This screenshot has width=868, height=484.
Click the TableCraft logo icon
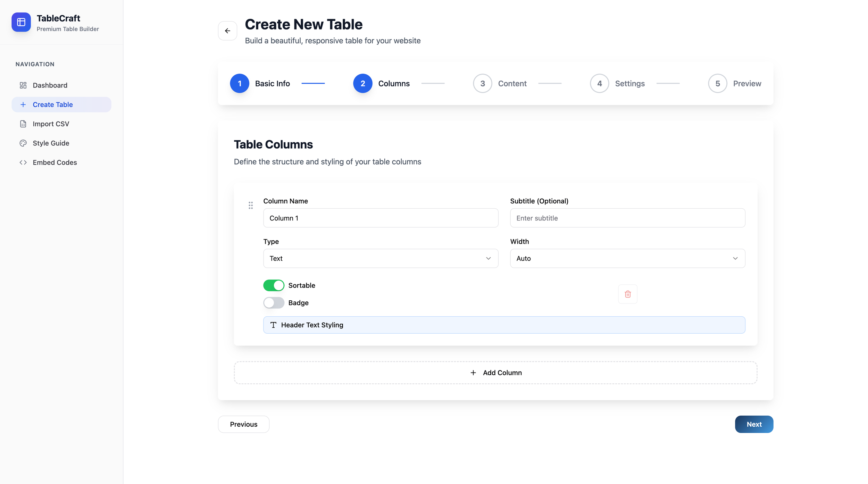21,22
